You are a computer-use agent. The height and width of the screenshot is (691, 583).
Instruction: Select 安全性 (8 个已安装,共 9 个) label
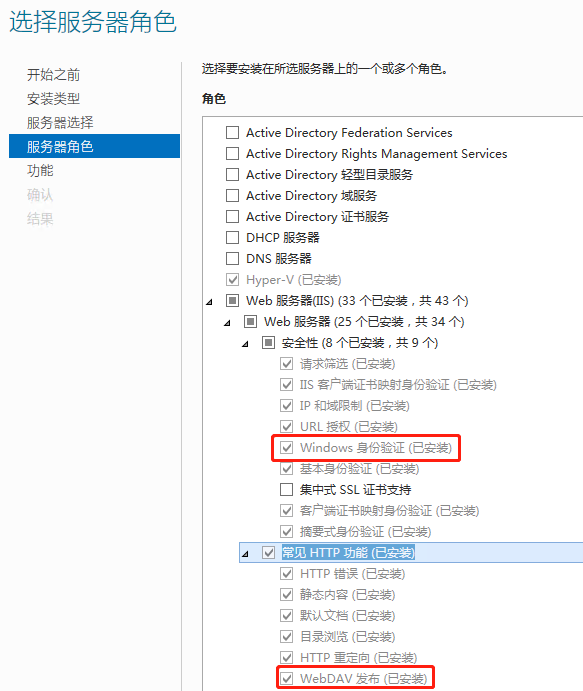tap(360, 343)
